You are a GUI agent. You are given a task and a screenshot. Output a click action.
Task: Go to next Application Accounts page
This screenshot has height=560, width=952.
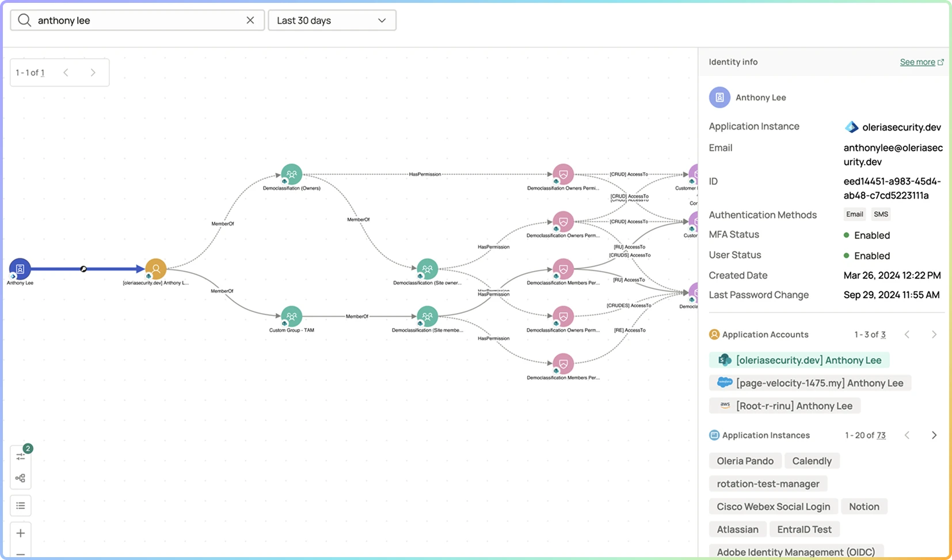934,334
